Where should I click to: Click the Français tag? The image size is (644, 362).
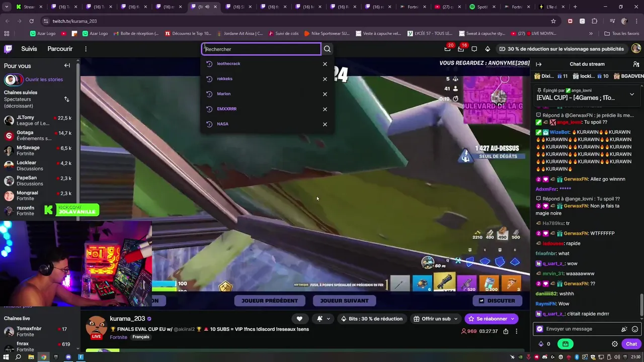click(141, 337)
